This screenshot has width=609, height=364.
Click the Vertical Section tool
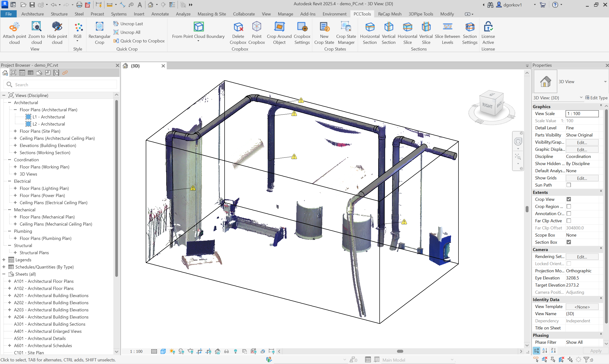tap(388, 33)
